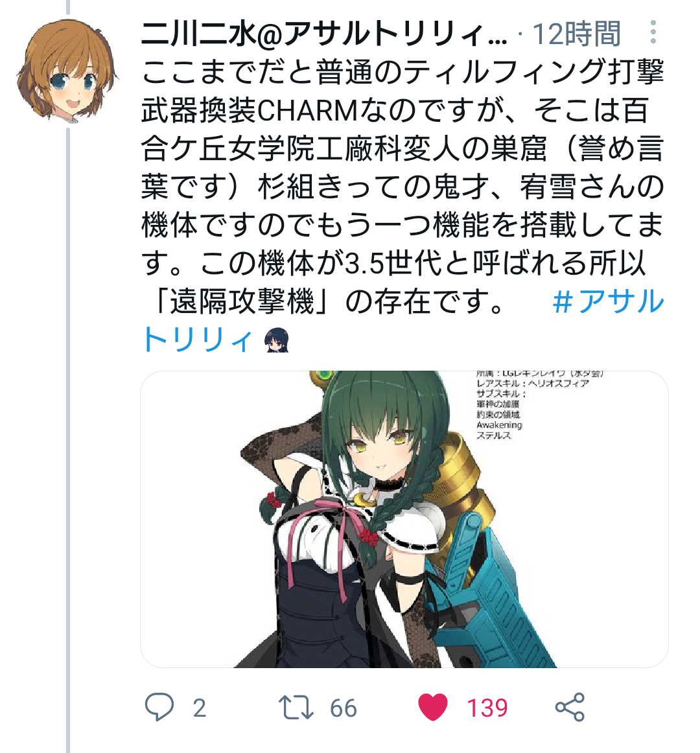Open the share icon for this tweet
This screenshot has width=700, height=753.
pos(570,707)
